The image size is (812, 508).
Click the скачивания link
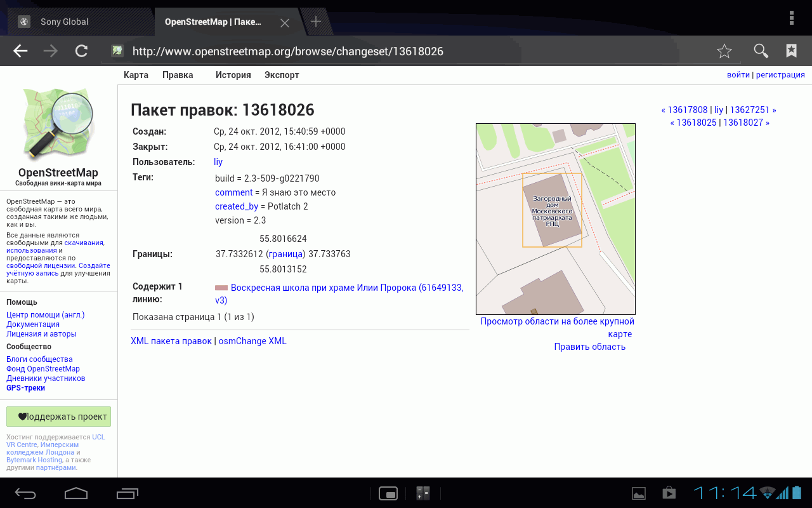tap(84, 243)
